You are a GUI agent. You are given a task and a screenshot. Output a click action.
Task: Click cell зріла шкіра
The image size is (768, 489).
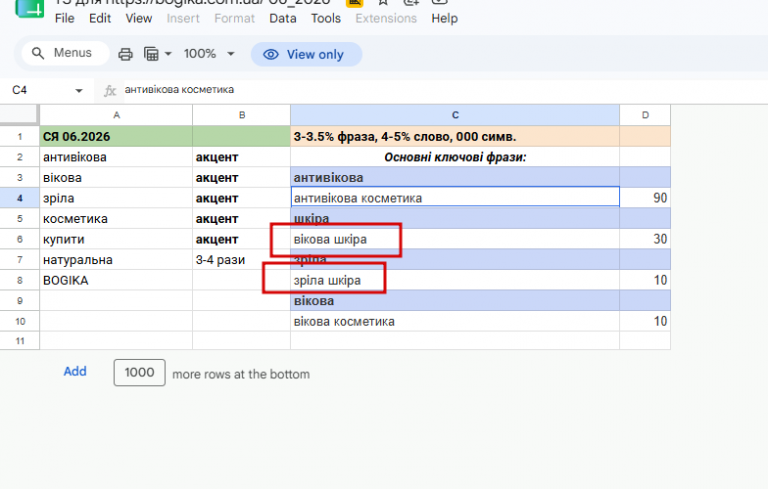click(x=455, y=280)
